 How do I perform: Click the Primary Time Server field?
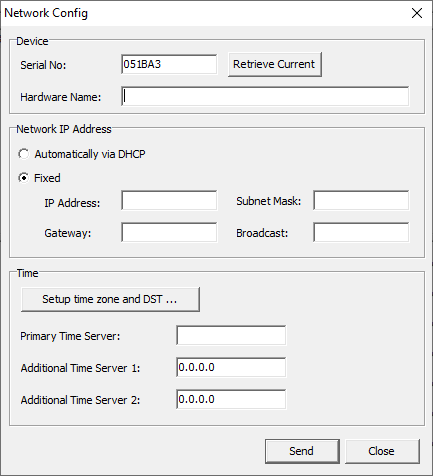click(x=231, y=335)
